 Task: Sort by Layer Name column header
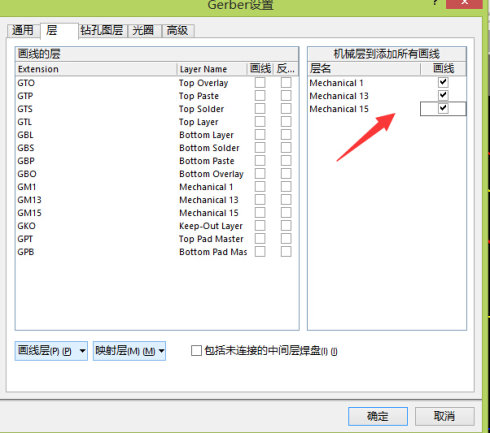point(212,69)
